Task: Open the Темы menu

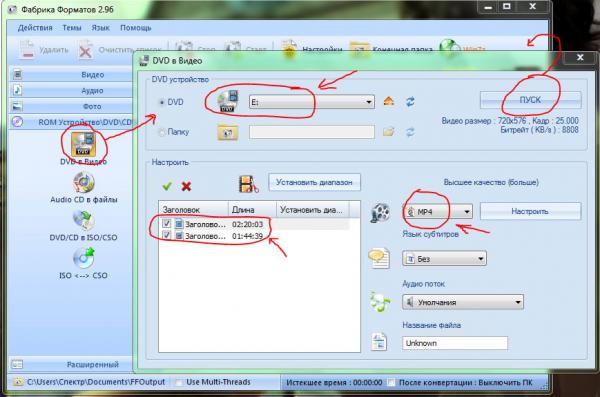Action: click(x=72, y=28)
